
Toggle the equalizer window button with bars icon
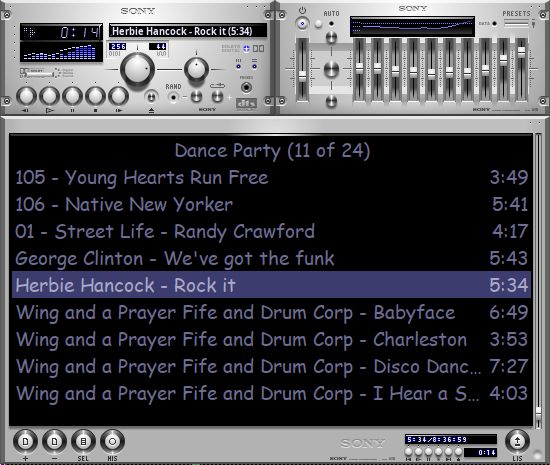pyautogui.click(x=238, y=66)
